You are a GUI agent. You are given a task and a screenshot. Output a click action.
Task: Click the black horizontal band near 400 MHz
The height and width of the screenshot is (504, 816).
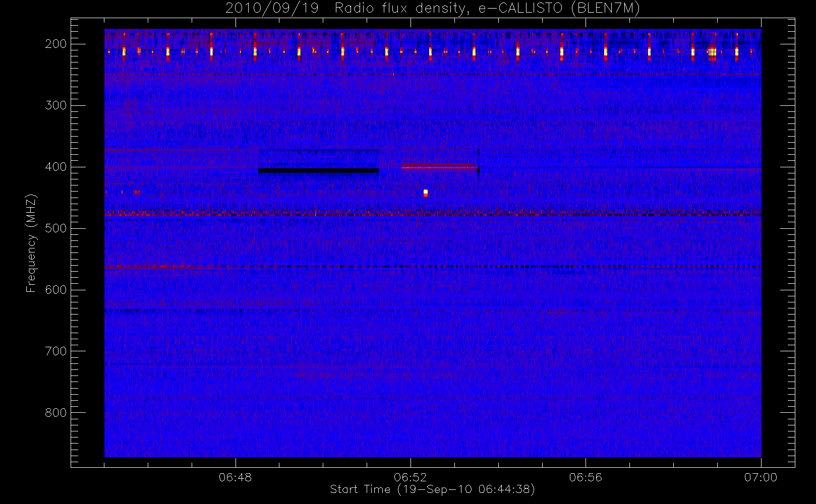coord(318,171)
